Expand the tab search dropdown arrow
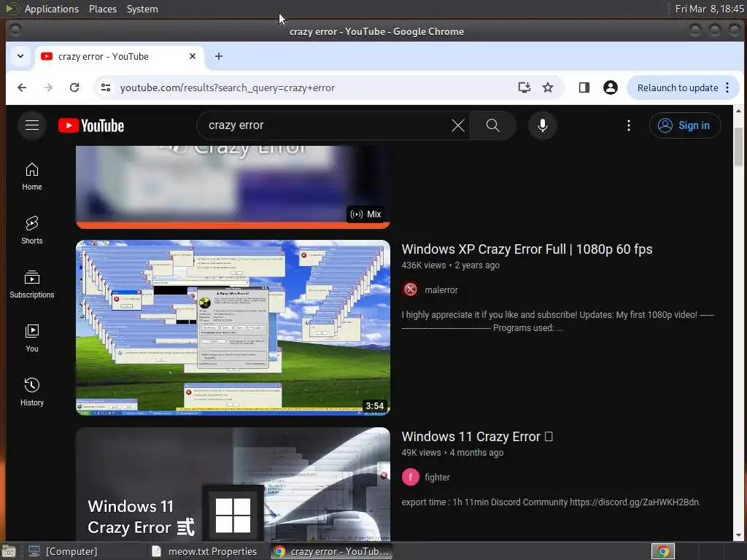This screenshot has height=560, width=747. 20,56
